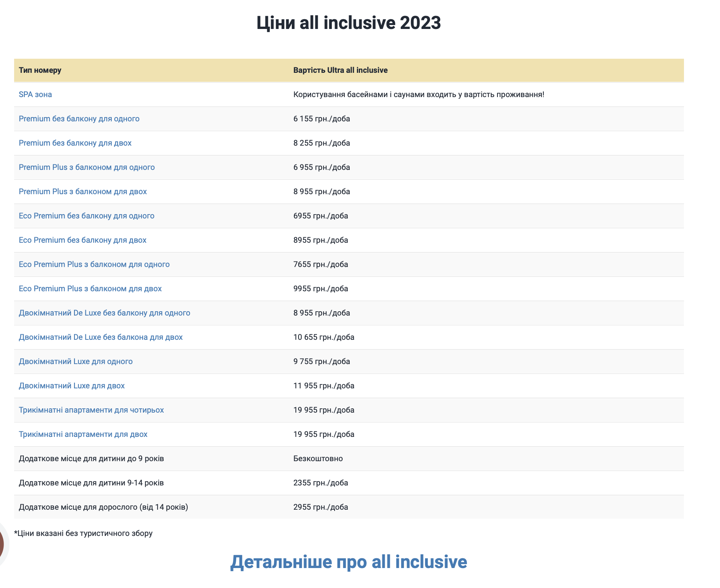The image size is (720, 588).
Task: Open the SPA зона link
Action: coord(35,94)
